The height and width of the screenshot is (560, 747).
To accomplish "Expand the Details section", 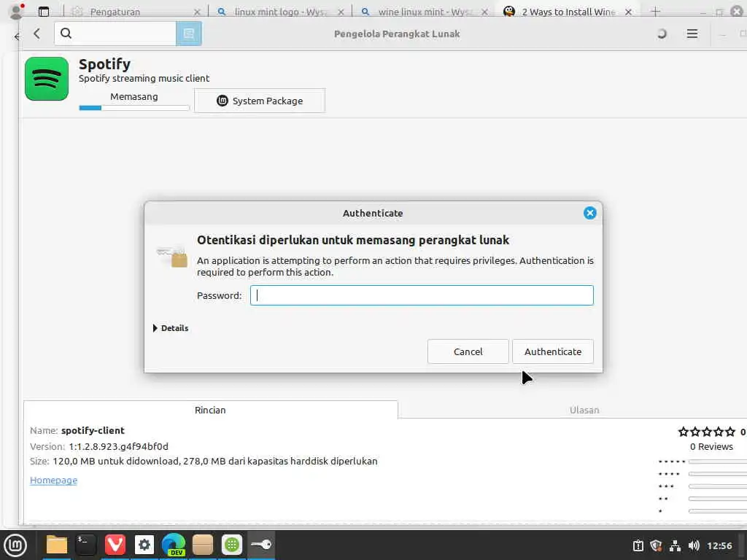I will tap(171, 328).
